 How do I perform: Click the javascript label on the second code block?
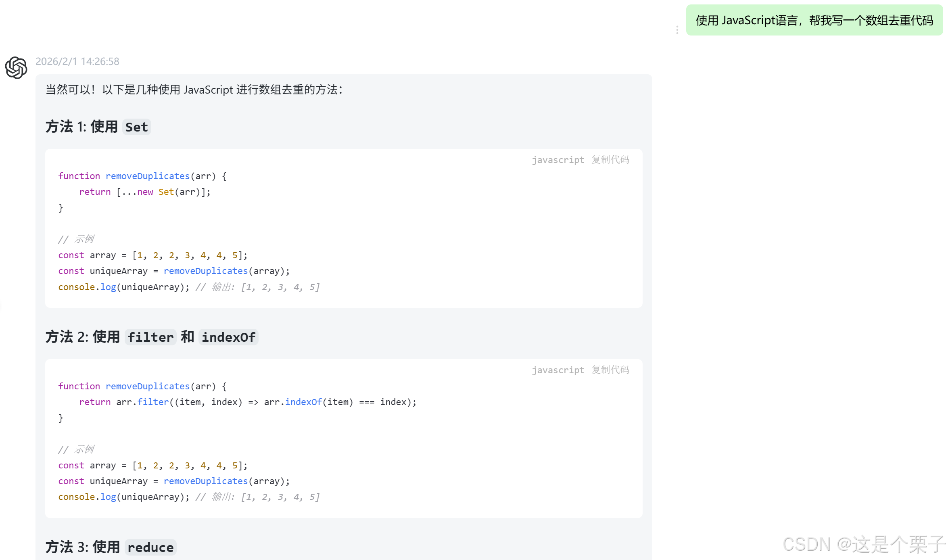[x=558, y=370]
